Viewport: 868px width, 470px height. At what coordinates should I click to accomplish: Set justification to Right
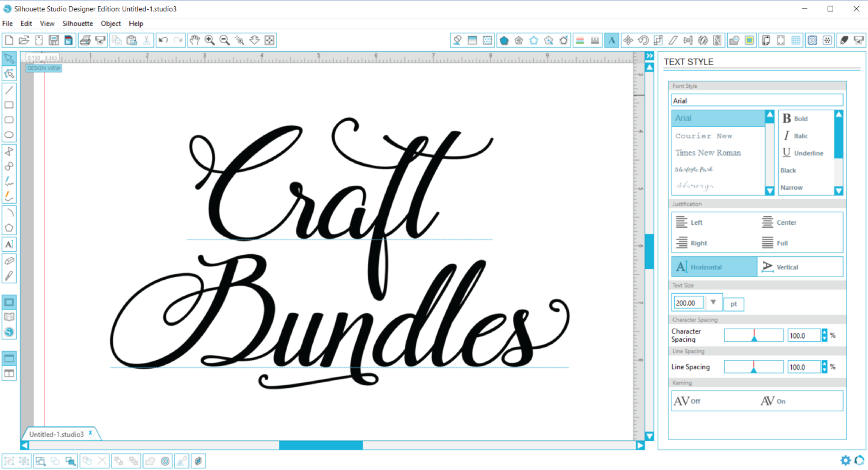coord(691,243)
